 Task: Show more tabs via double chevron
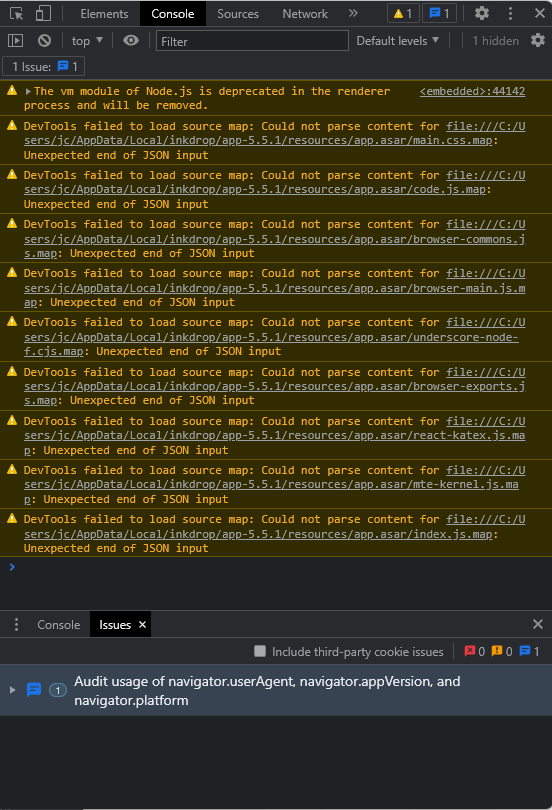[353, 13]
